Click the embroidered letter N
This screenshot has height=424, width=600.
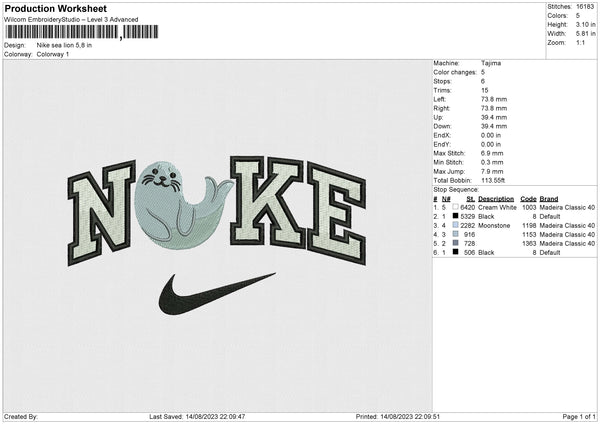(x=101, y=214)
